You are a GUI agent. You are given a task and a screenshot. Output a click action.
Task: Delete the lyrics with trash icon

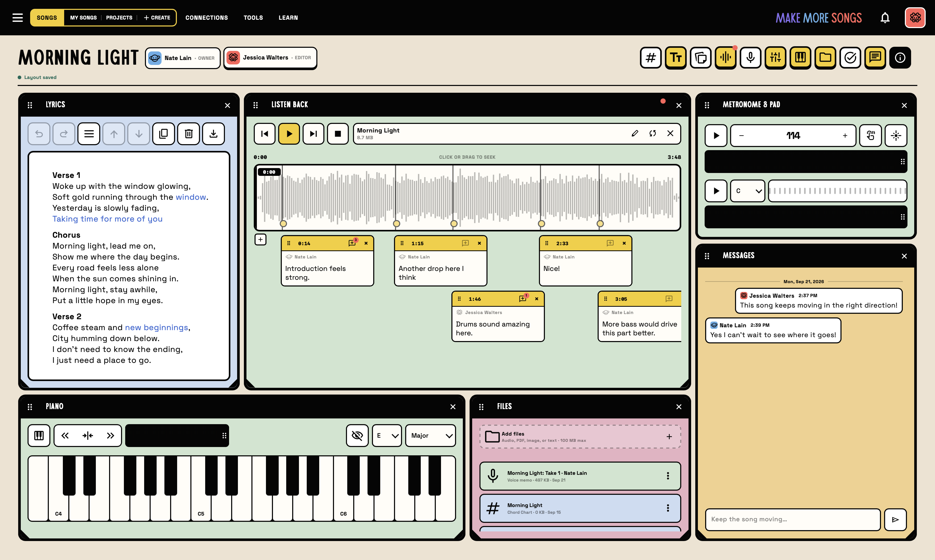[x=189, y=134]
